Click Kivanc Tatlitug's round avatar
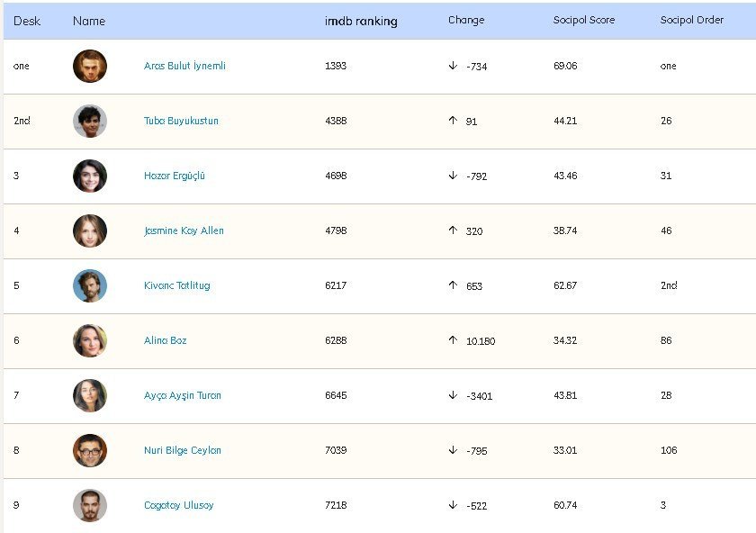Viewport: 756px width, 533px height. click(x=90, y=285)
